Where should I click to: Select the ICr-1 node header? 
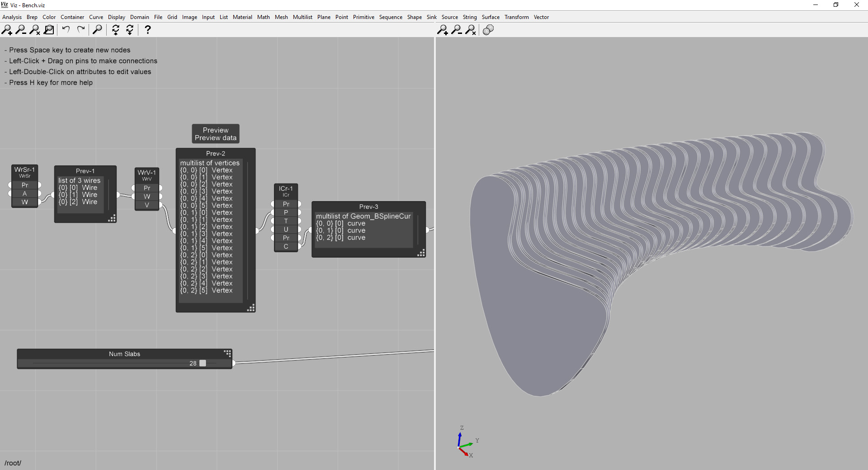(286, 191)
